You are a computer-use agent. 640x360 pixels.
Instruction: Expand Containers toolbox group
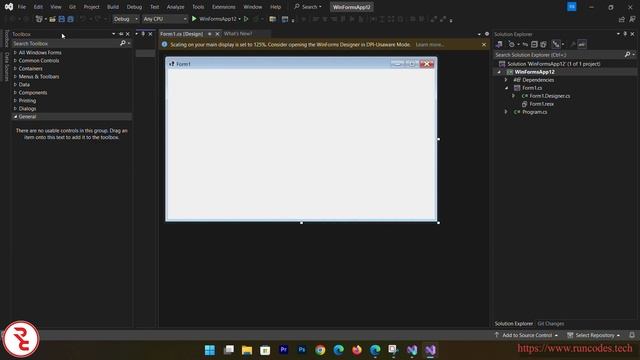point(15,69)
